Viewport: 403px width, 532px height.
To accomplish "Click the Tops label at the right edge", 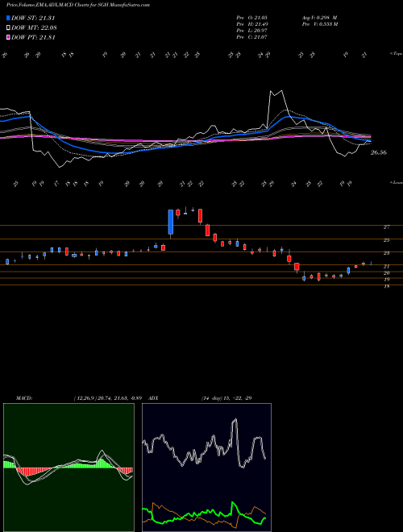I will coord(396,54).
